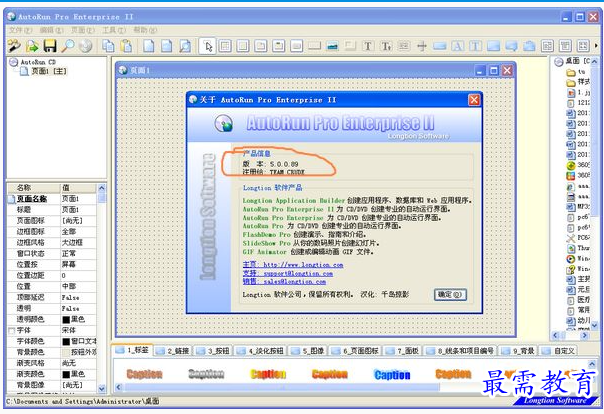Switch to the 5_图像 tab
The width and height of the screenshot is (604, 414).
[307, 351]
